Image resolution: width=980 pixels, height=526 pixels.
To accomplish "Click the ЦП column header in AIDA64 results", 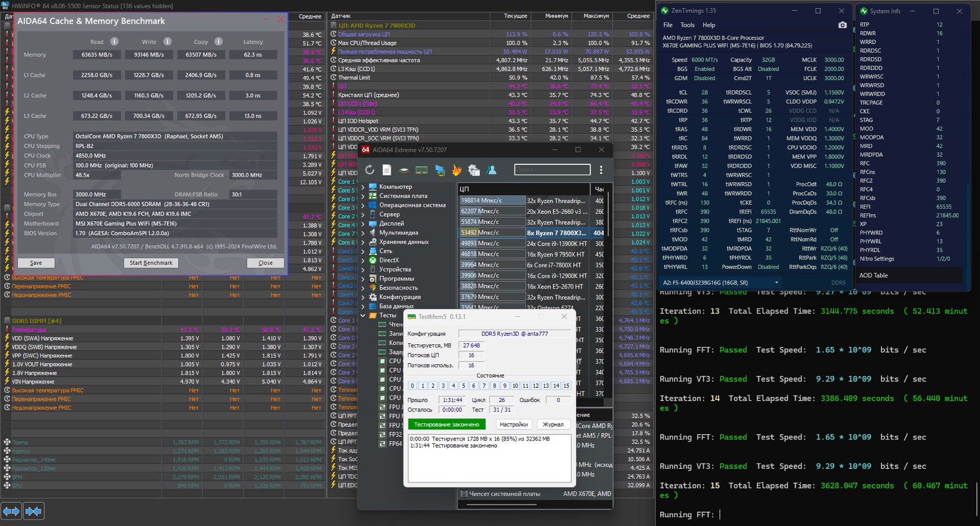I will 524,189.
